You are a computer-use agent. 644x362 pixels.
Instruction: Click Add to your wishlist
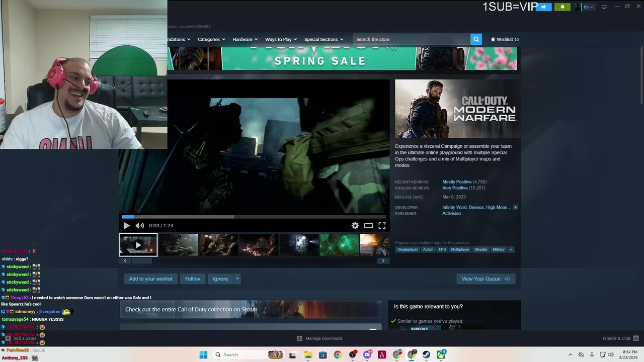(x=150, y=279)
